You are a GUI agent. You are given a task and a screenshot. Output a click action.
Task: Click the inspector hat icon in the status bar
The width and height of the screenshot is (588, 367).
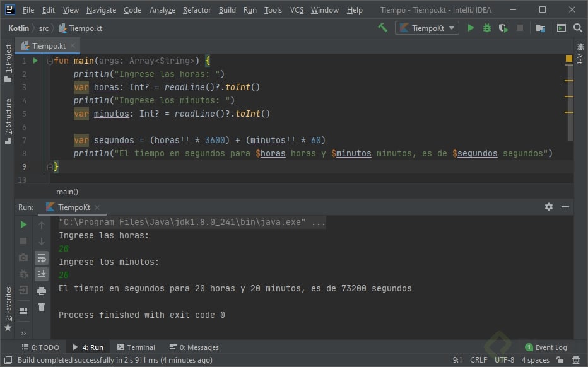click(576, 360)
